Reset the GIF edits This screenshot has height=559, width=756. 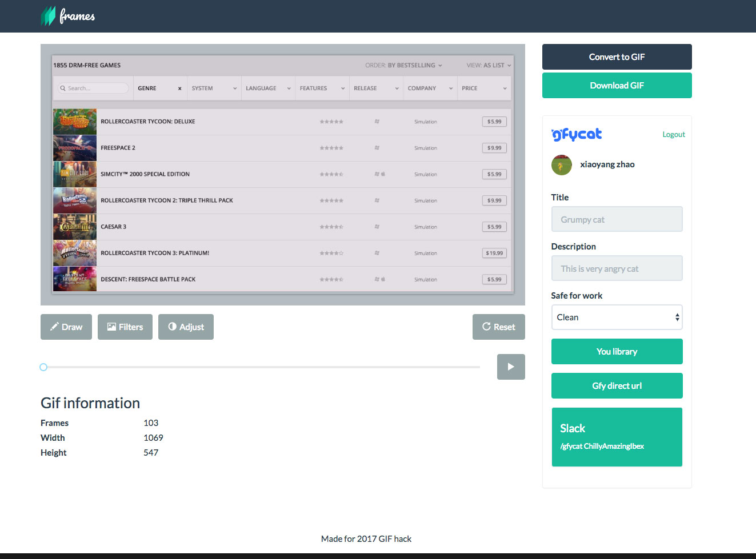point(499,327)
